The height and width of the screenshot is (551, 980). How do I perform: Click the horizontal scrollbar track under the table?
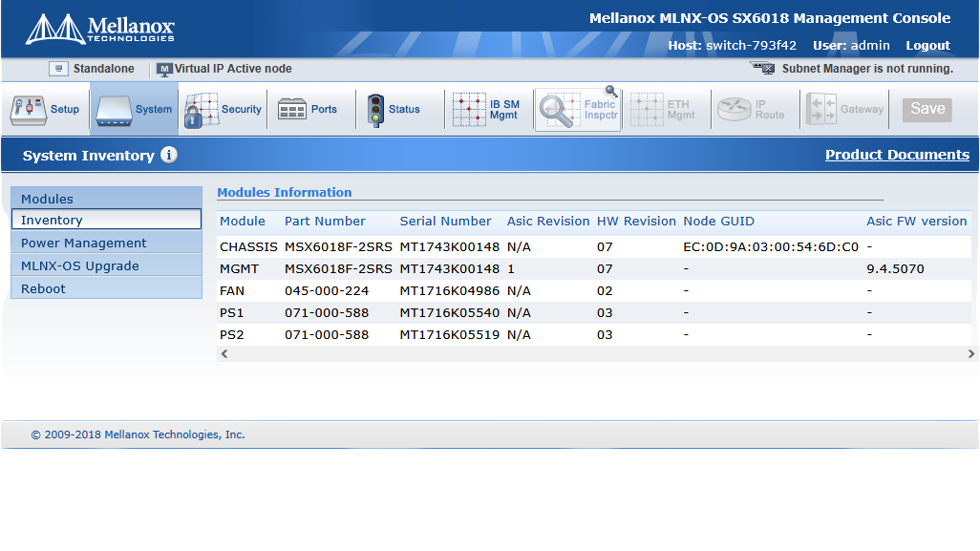tap(598, 353)
